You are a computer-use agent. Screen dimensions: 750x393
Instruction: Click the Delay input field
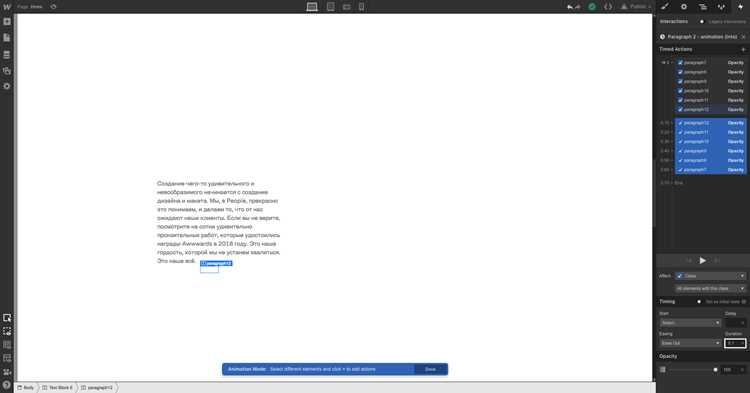click(x=735, y=323)
